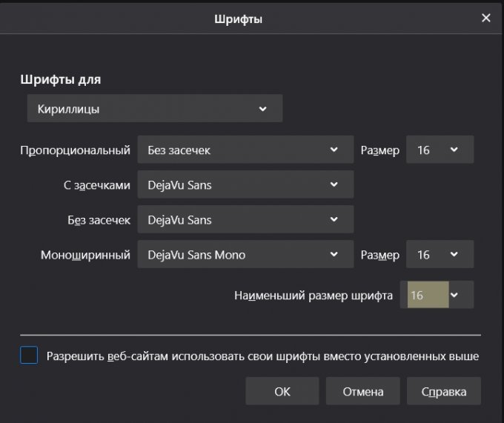Enable the checkbox allowing websites' own fonts
504x423 pixels.
click(x=29, y=356)
